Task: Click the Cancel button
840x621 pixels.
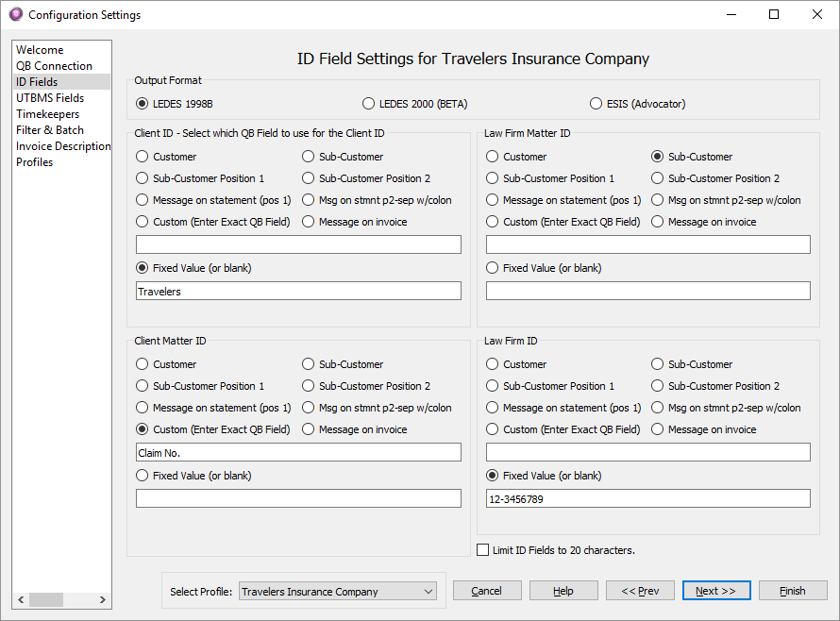Action: pyautogui.click(x=487, y=591)
